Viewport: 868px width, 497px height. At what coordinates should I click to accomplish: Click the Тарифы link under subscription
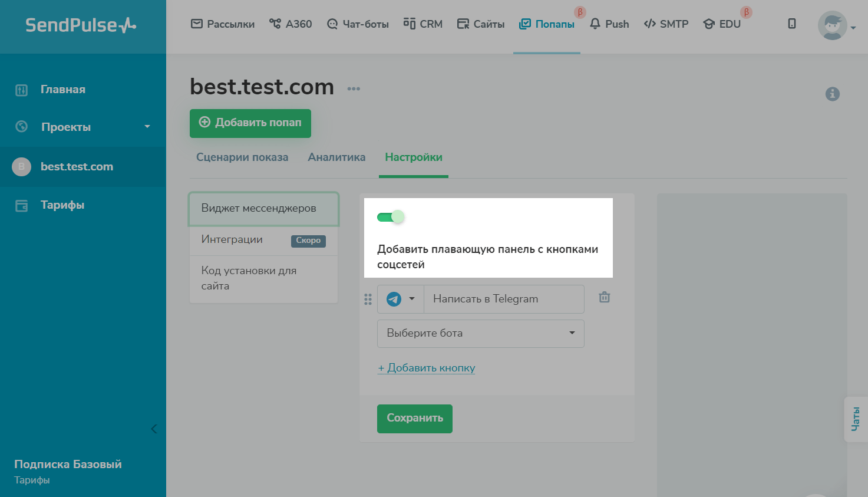[x=32, y=480]
